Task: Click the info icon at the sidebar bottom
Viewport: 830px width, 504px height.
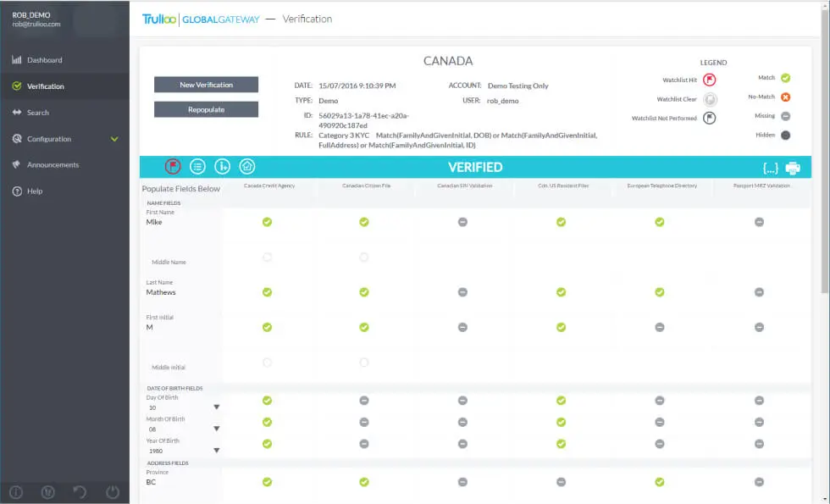Action: tap(17, 491)
